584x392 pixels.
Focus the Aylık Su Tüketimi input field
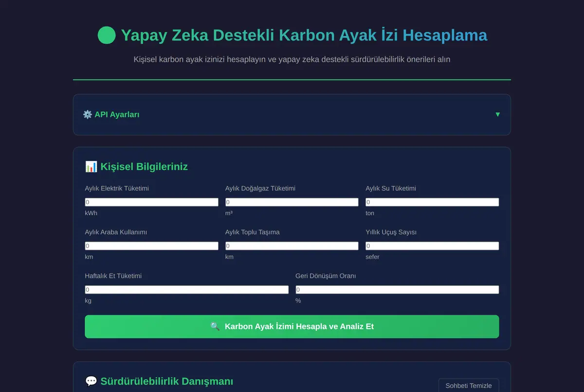coord(432,202)
